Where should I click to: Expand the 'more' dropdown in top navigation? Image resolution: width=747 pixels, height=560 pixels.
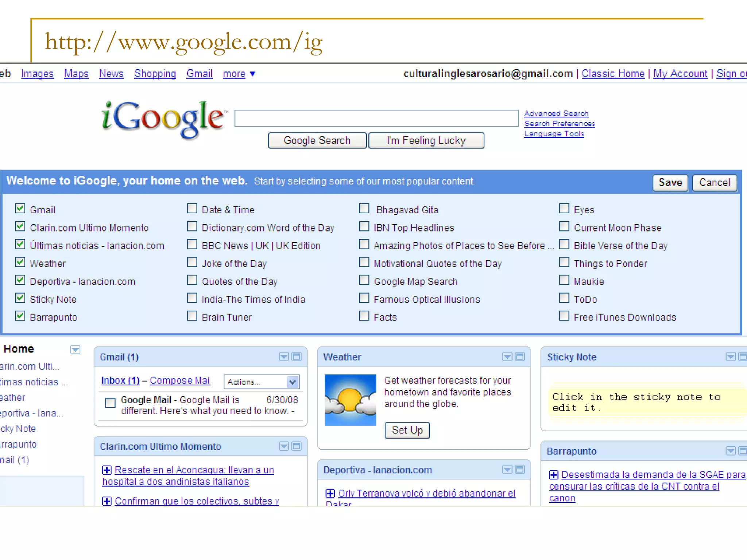click(x=239, y=74)
